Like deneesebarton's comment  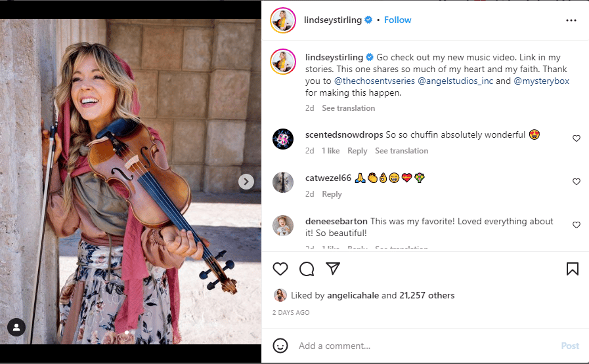click(577, 225)
